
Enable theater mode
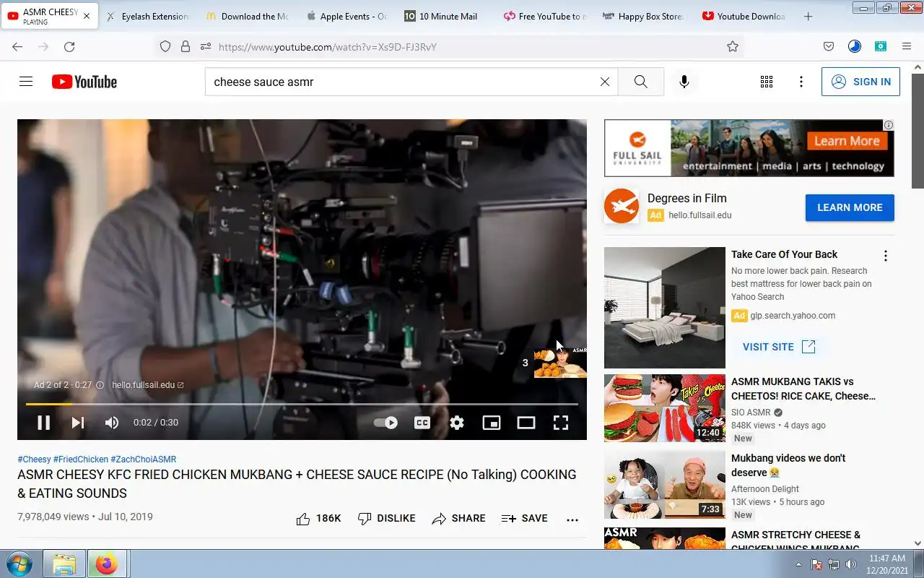pos(526,423)
